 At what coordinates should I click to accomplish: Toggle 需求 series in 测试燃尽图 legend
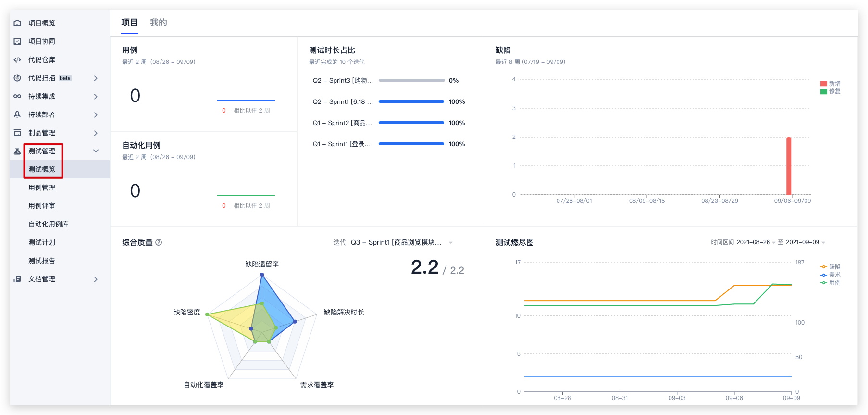tap(830, 275)
